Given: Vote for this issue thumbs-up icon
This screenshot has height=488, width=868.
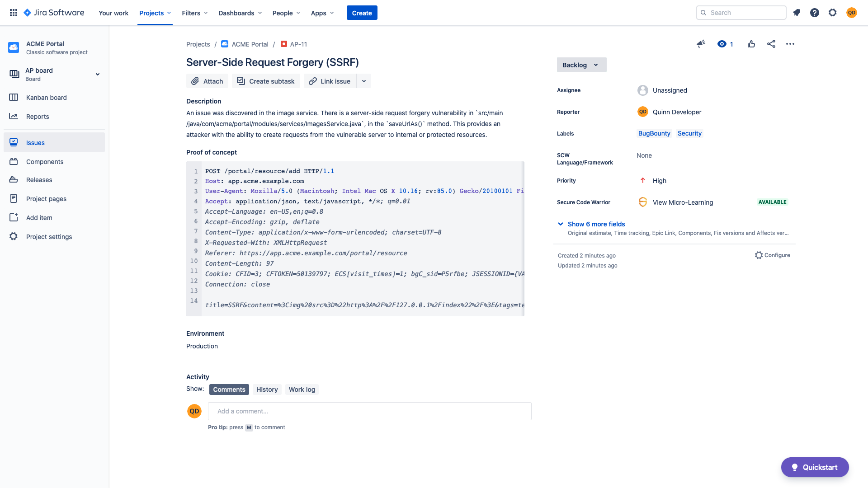Looking at the screenshot, I should pyautogui.click(x=751, y=44).
